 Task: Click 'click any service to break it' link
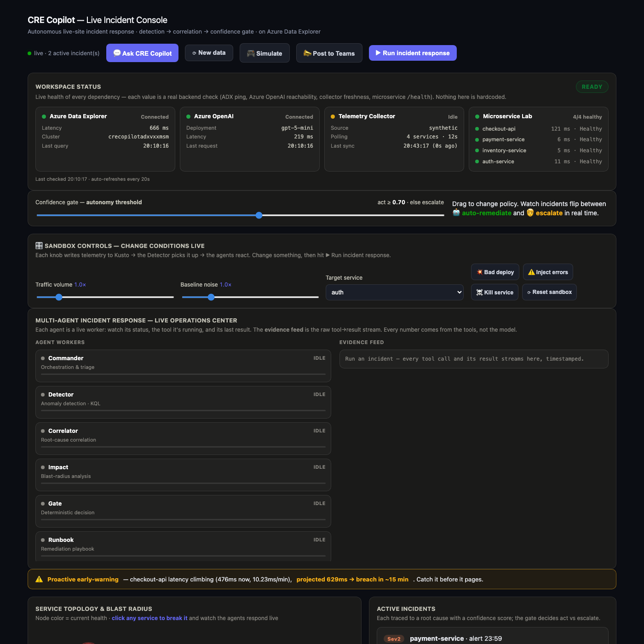pyautogui.click(x=149, y=618)
